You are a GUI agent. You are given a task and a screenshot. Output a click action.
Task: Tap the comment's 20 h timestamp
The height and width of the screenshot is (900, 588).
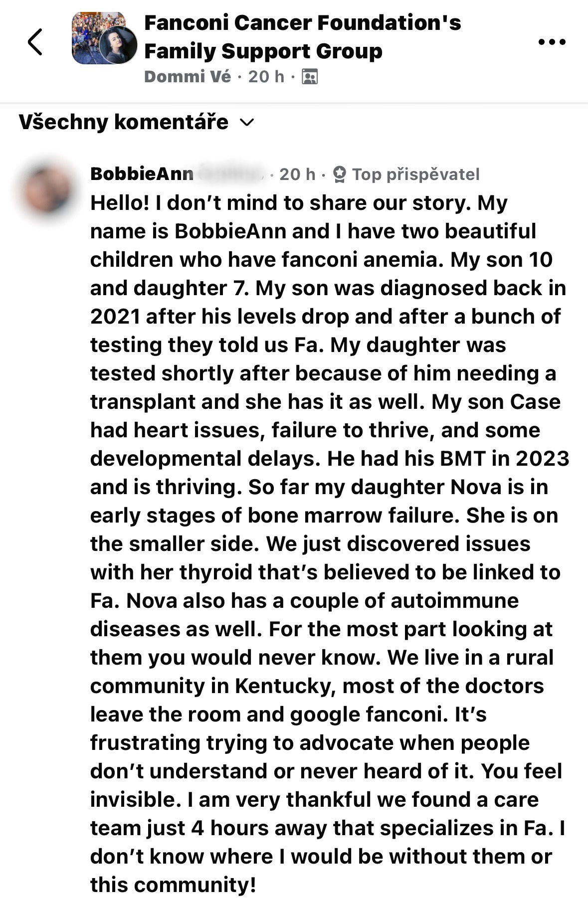pyautogui.click(x=297, y=174)
